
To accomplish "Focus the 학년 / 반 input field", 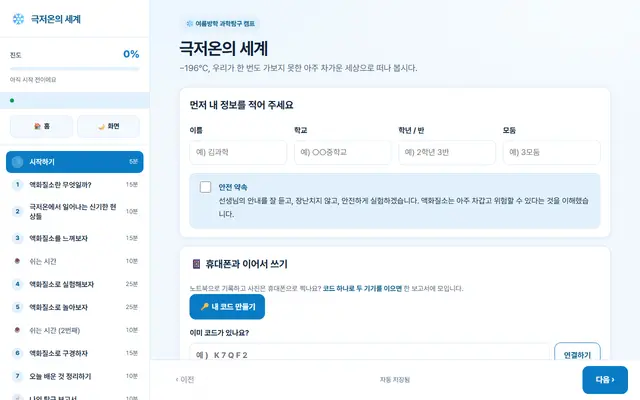I will tap(447, 152).
